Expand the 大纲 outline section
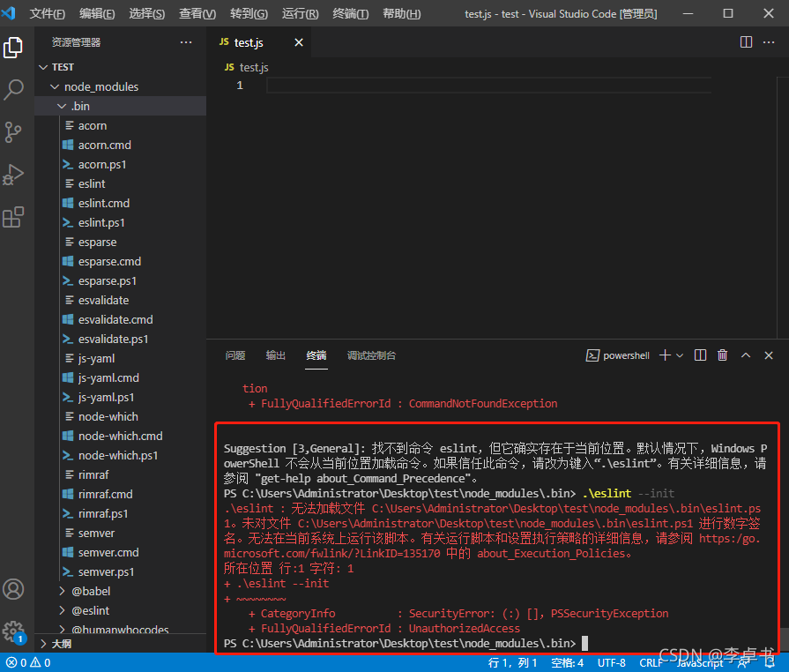Image resolution: width=789 pixels, height=672 pixels. click(121, 643)
